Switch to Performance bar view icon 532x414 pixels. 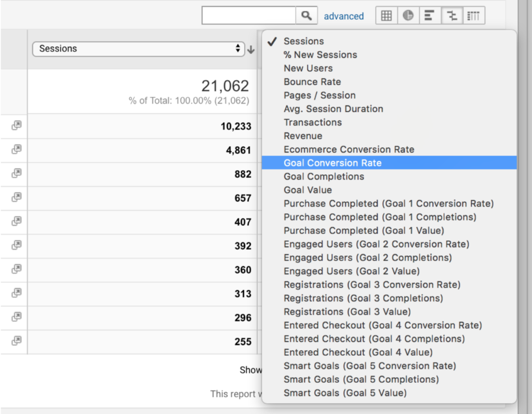point(430,16)
